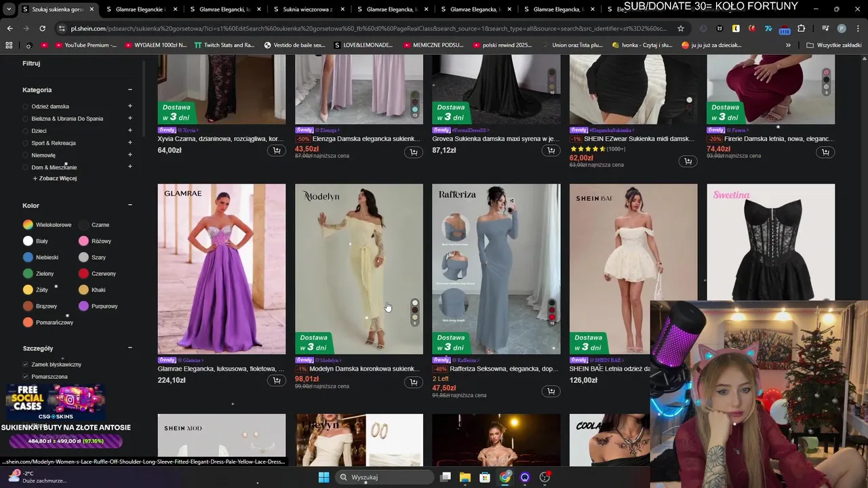
Task: Expand Sport & Rekreacja subcategories
Action: pos(130,142)
